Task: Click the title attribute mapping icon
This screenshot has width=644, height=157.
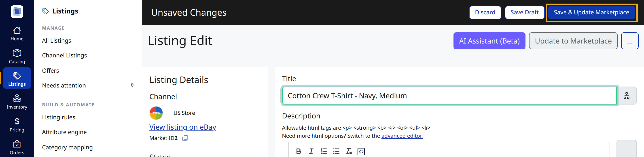Action: pyautogui.click(x=627, y=96)
